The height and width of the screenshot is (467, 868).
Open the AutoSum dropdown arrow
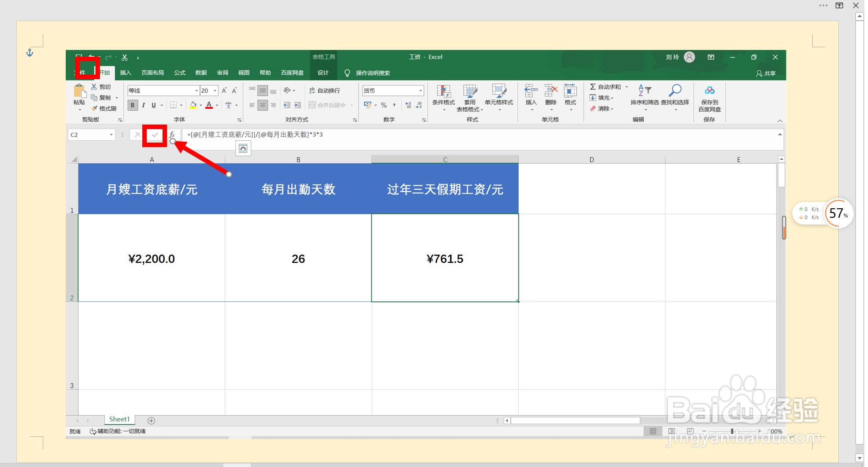point(626,87)
